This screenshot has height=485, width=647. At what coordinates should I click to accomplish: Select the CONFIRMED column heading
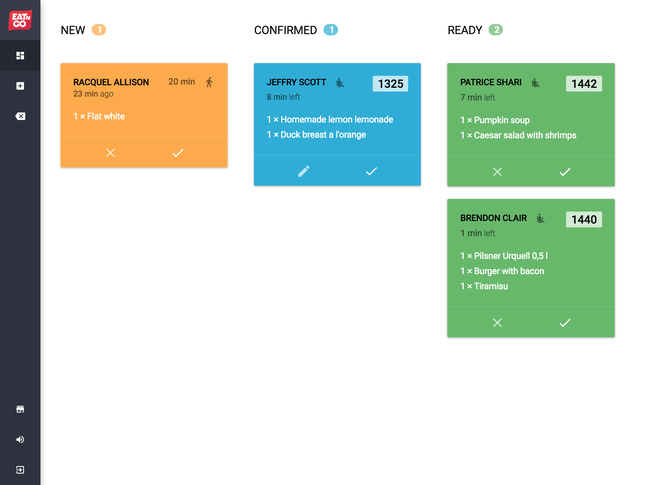(x=285, y=30)
